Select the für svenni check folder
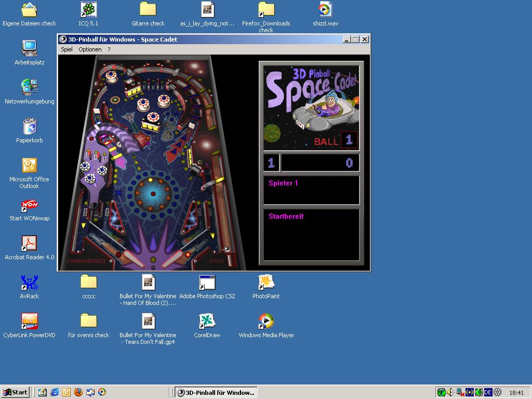This screenshot has height=399, width=532. click(88, 326)
